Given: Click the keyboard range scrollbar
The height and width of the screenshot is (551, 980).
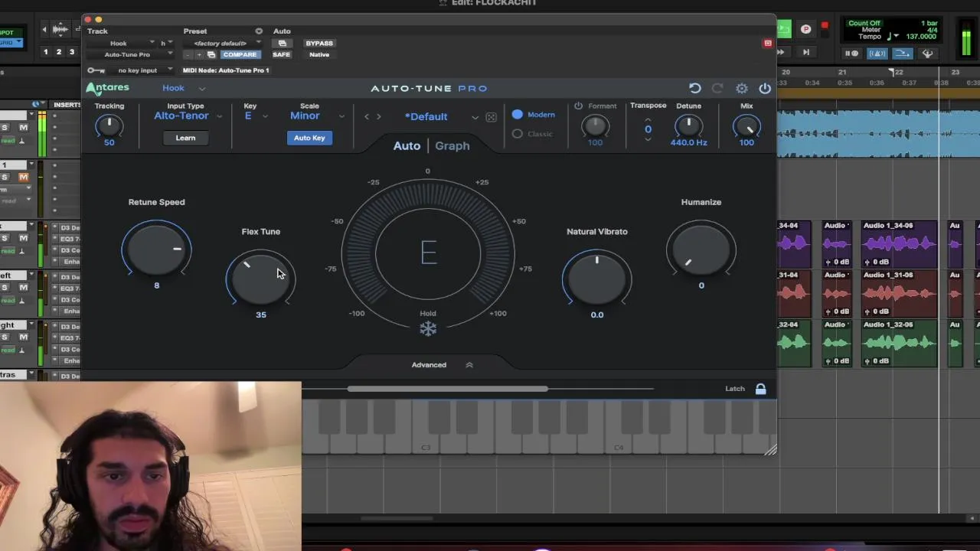Looking at the screenshot, I should [x=448, y=389].
